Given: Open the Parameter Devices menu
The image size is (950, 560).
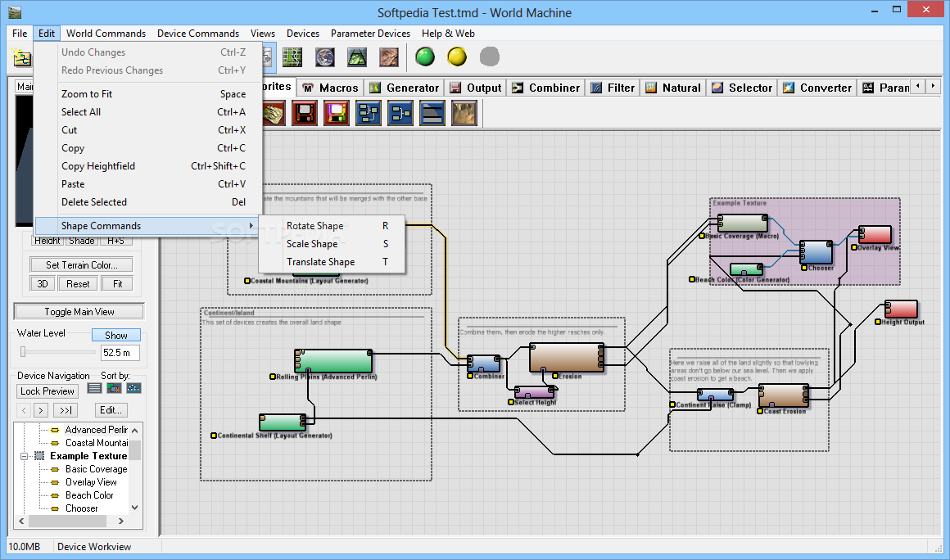Looking at the screenshot, I should (x=370, y=34).
